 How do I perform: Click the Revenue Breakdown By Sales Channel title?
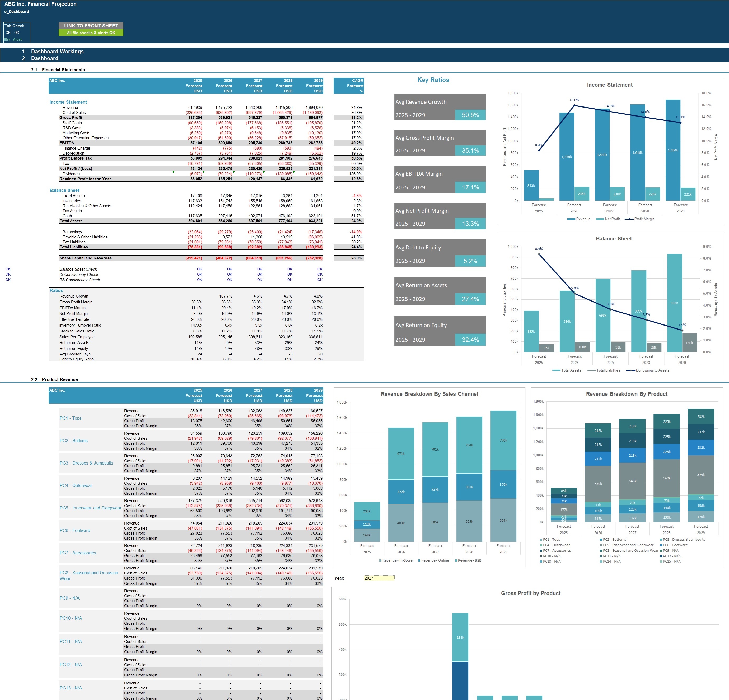[429, 394]
